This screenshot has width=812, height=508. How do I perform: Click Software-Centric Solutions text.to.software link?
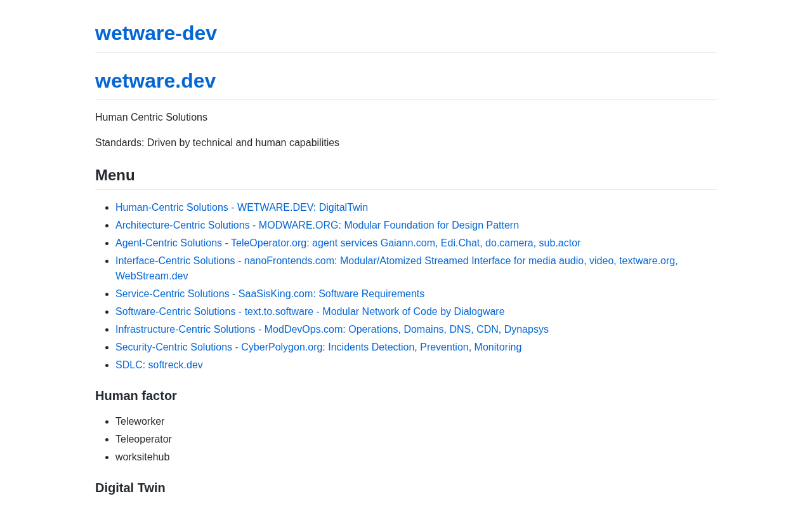(x=310, y=312)
